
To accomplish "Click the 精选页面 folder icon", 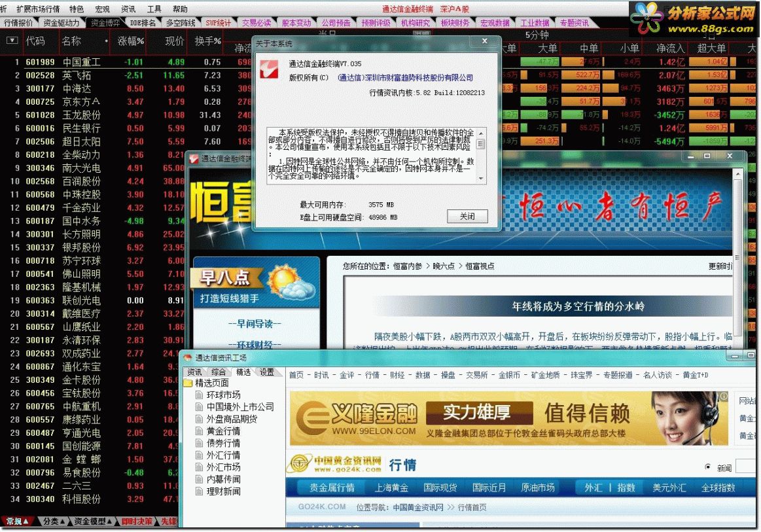I will pos(188,383).
